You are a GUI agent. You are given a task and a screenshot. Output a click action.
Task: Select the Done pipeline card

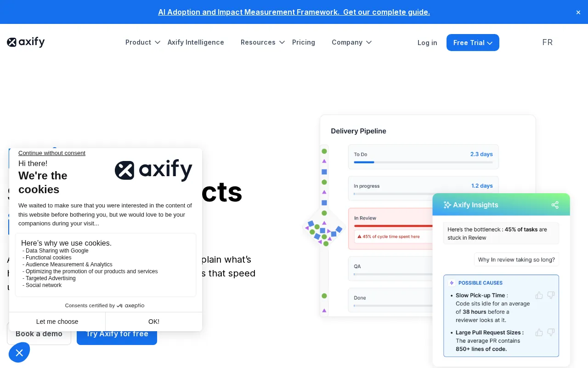pyautogui.click(x=390, y=300)
